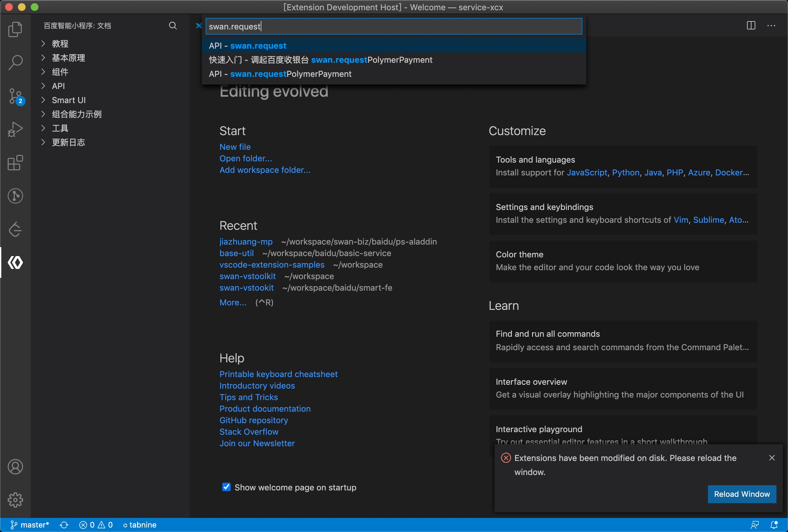Open the Accounts menu icon

pyautogui.click(x=15, y=467)
